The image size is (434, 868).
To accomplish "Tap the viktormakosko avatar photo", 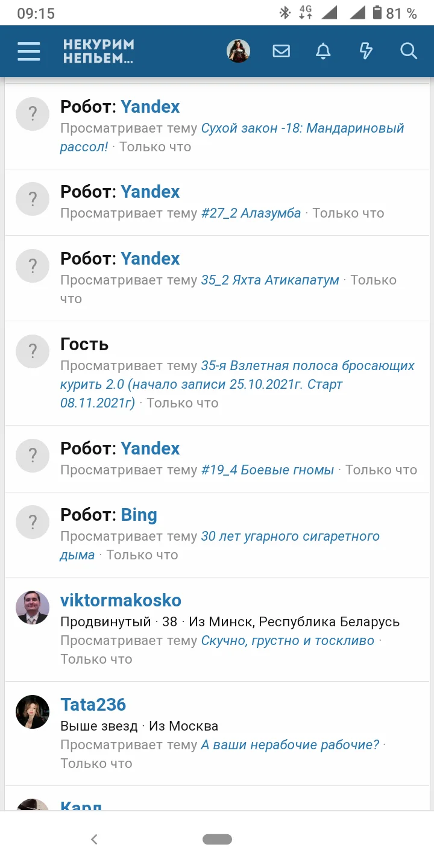I will pos(33,608).
